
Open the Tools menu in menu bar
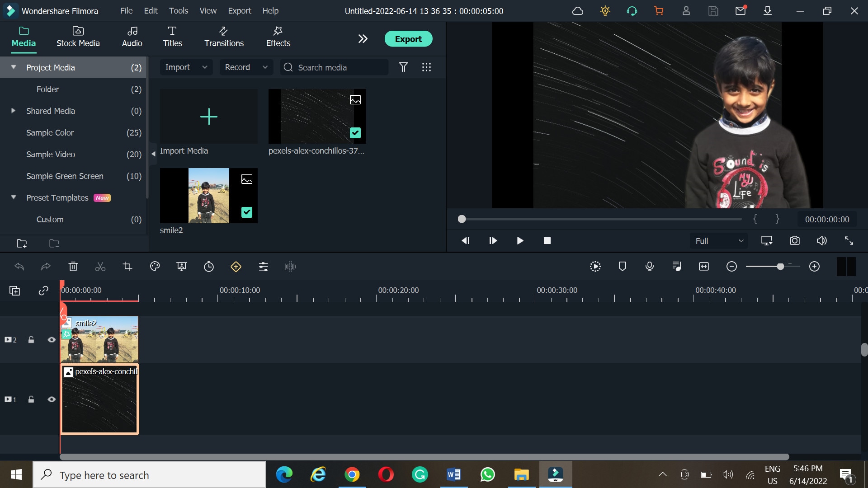click(x=178, y=11)
